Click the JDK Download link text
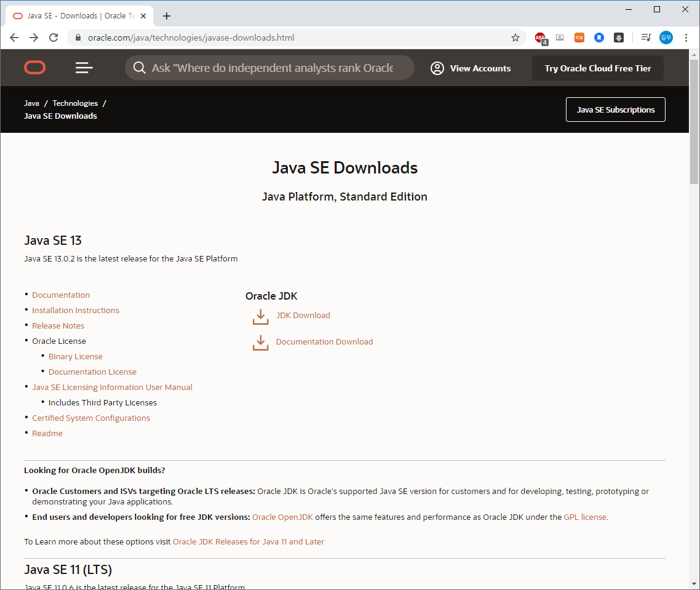This screenshot has height=590, width=700. [303, 316]
